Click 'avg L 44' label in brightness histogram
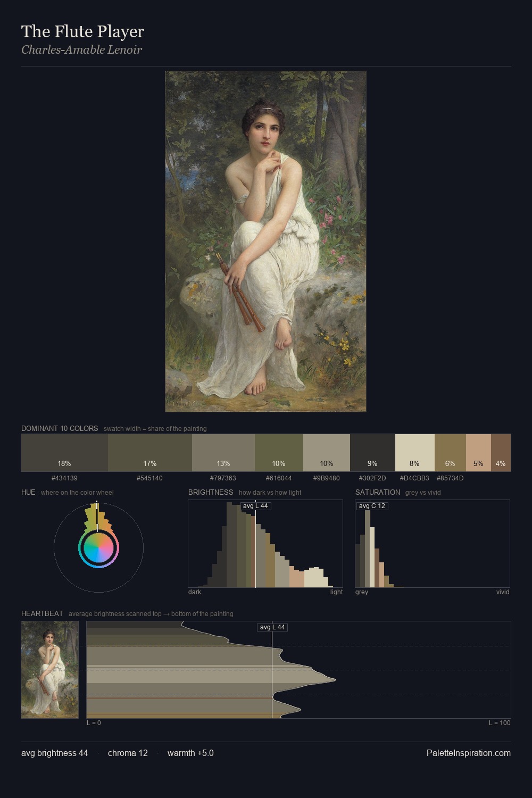Screen dimensions: 532x798 [255, 506]
